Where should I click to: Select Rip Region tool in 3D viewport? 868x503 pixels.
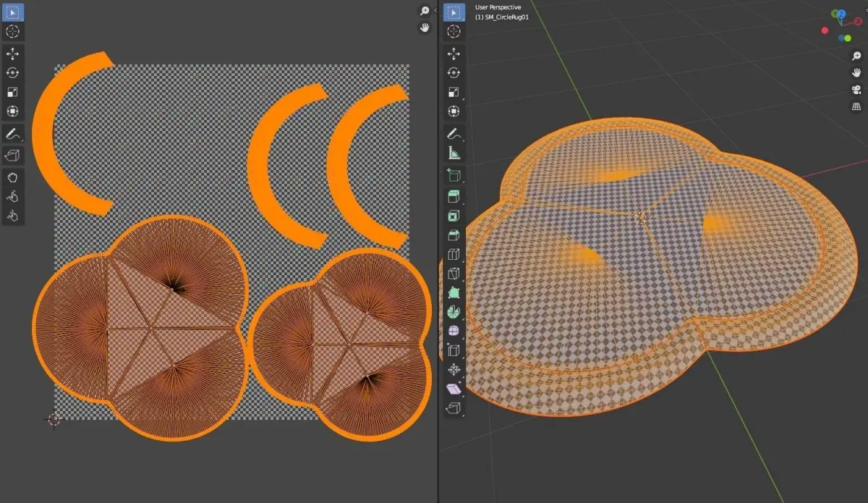(x=454, y=408)
